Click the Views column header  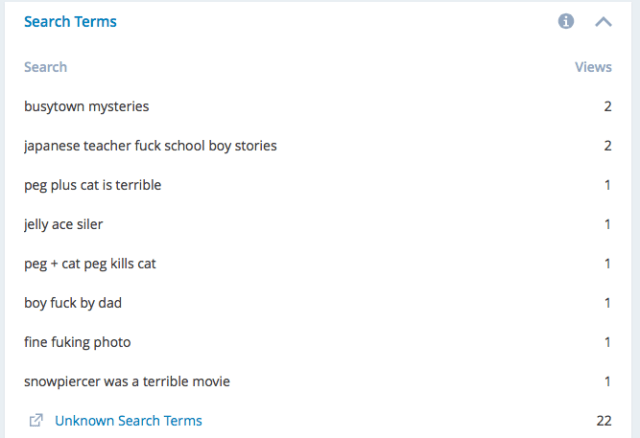pos(593,67)
